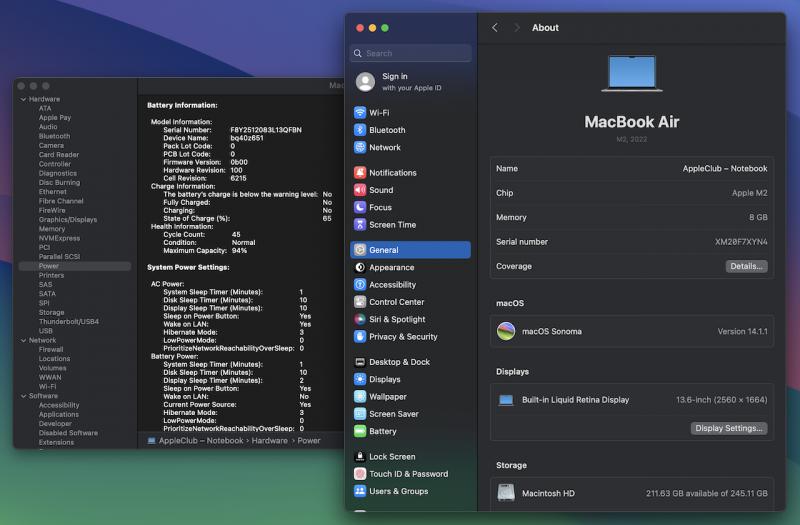
Task: Click the System Settings search field
Action: (411, 53)
